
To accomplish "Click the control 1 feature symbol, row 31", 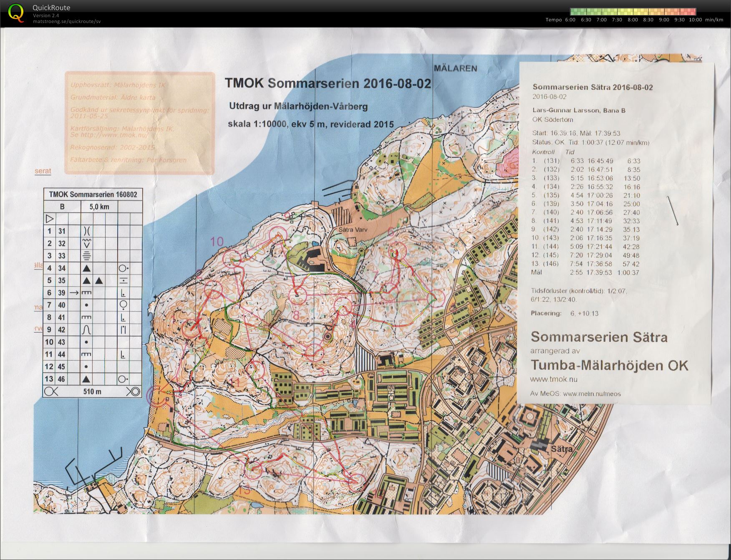I will [86, 231].
